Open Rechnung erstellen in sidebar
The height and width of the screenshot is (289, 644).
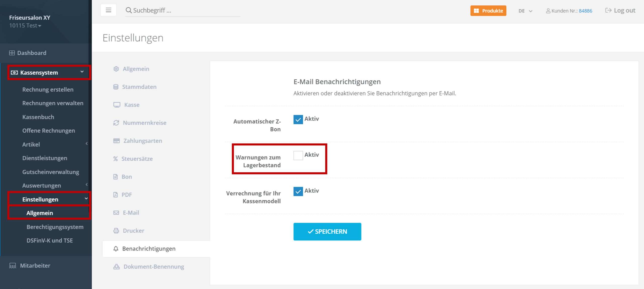(x=48, y=89)
